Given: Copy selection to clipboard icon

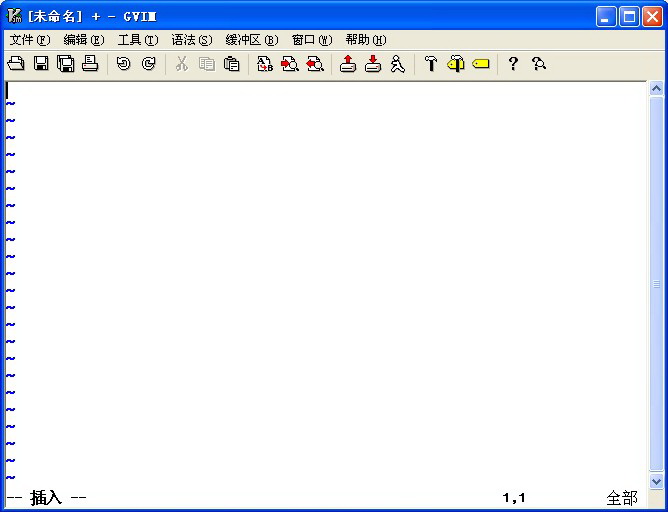Looking at the screenshot, I should click(x=207, y=64).
